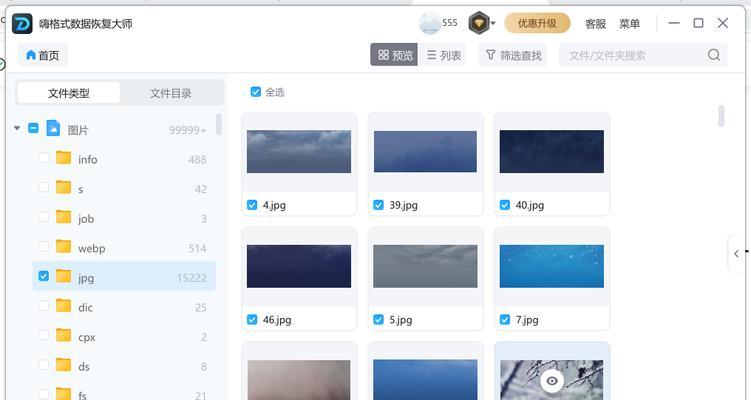Viewport: 751px width, 400px height.
Task: Click the 优惠升级 upgrade button
Action: tap(537, 23)
